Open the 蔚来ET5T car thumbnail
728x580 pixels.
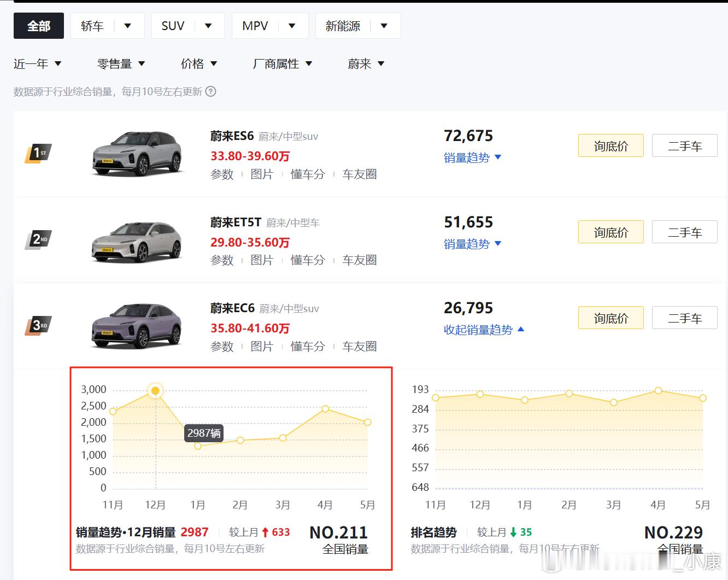pyautogui.click(x=136, y=241)
